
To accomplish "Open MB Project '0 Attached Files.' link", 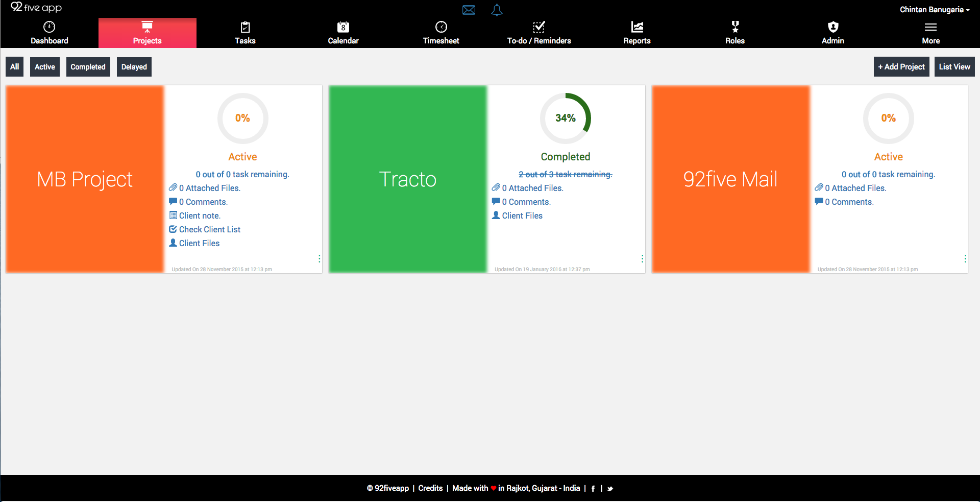I will pos(210,188).
